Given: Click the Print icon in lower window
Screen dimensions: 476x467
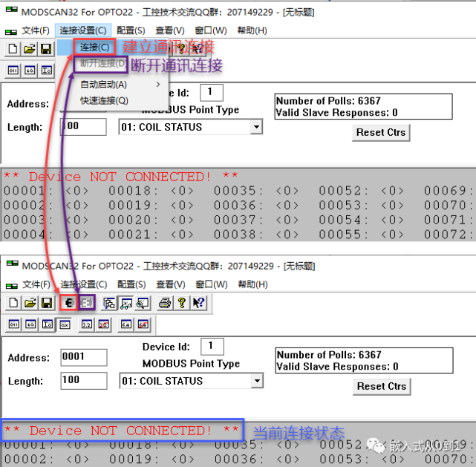Looking at the screenshot, I should tap(165, 303).
